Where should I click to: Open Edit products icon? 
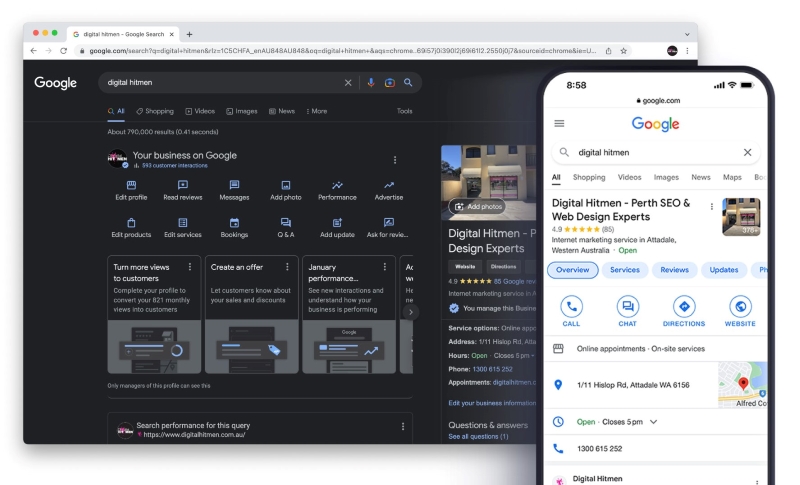131,222
